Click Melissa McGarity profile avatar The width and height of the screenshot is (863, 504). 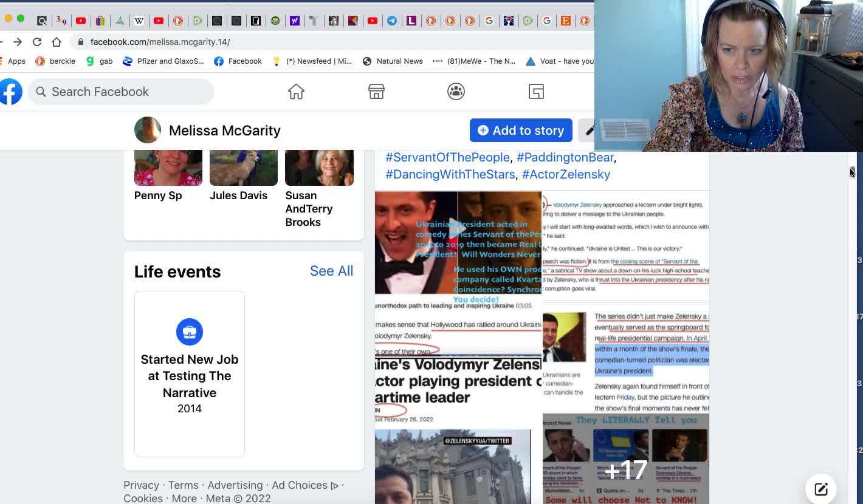148,131
